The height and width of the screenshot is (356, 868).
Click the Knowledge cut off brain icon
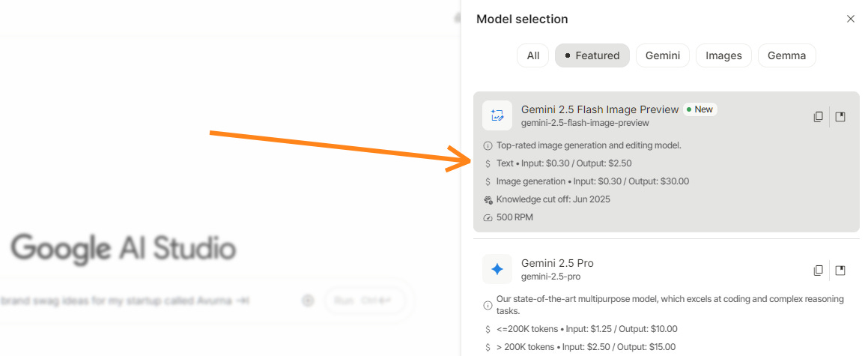pyautogui.click(x=488, y=199)
